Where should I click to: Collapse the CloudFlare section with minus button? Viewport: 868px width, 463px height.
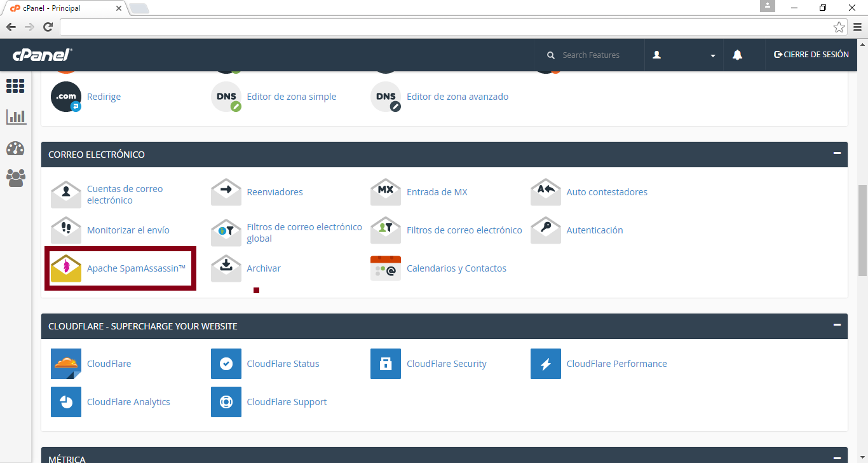click(x=837, y=326)
